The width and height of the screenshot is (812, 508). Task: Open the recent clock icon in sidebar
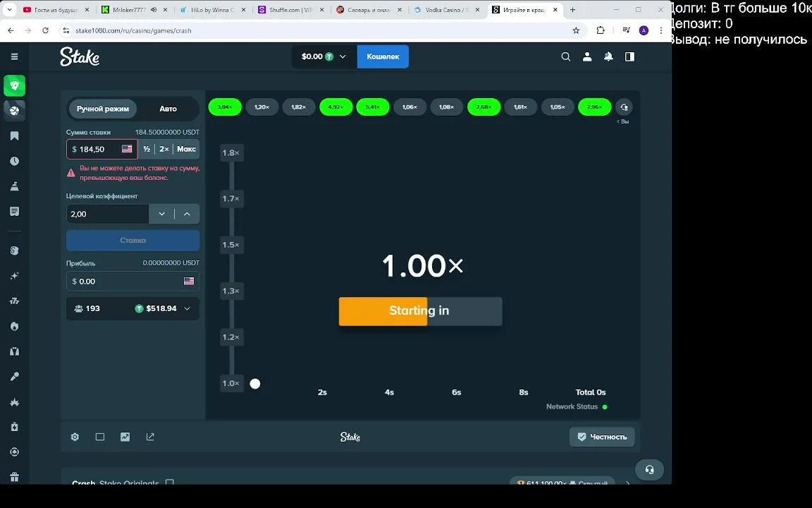[x=15, y=161]
